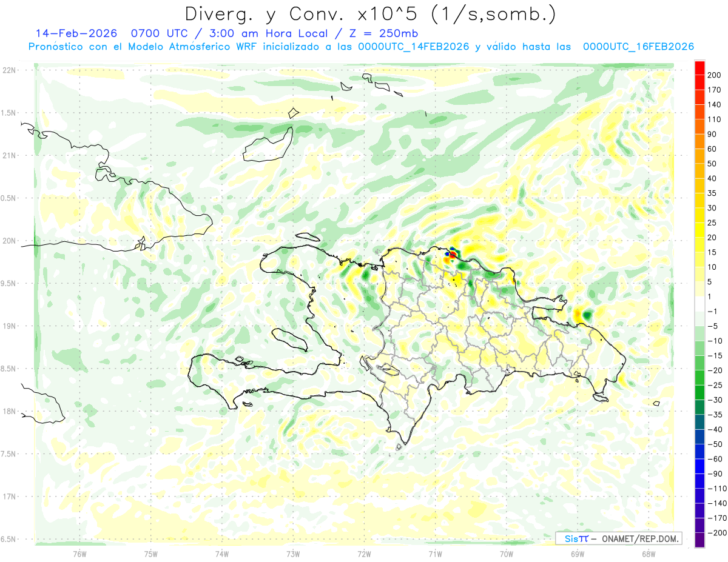Click the "-60" color bar label
The width and height of the screenshot is (728, 562).
coord(714,459)
